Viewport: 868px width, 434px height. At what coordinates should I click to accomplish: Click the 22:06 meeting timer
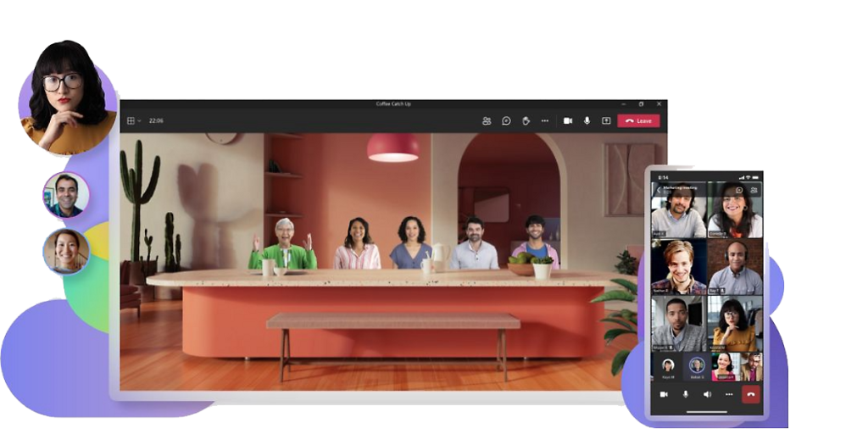(156, 120)
